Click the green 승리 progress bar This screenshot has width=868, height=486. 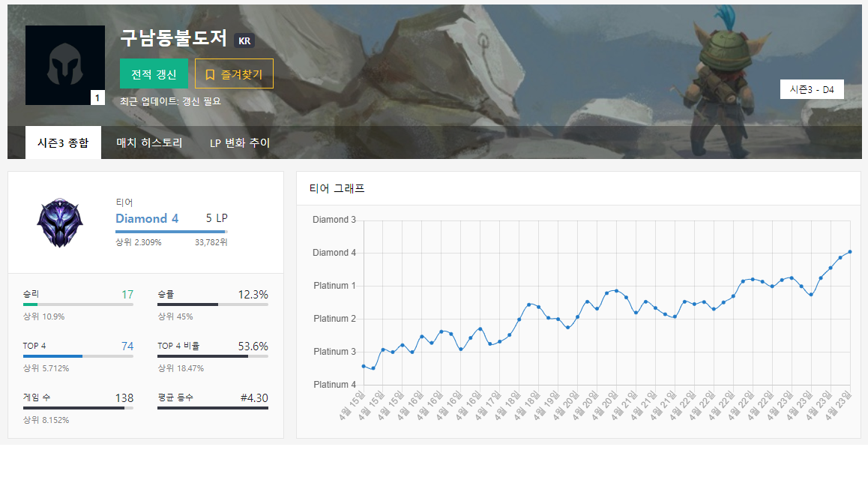tap(78, 304)
